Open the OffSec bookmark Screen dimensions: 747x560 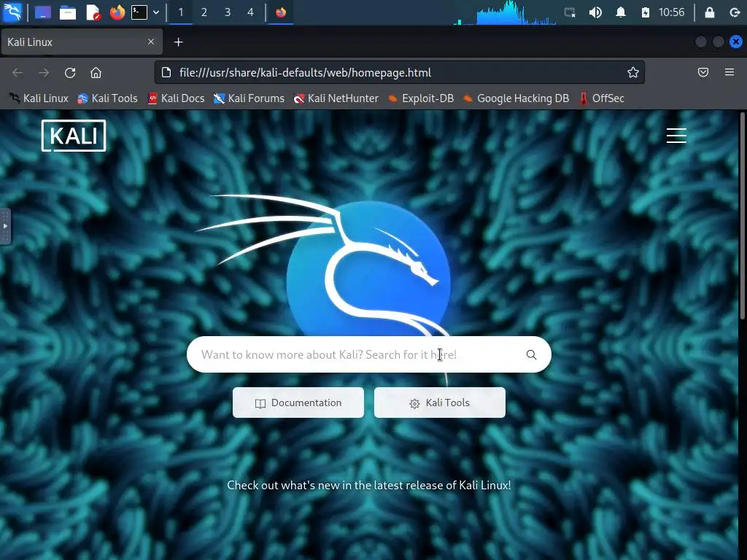point(601,98)
